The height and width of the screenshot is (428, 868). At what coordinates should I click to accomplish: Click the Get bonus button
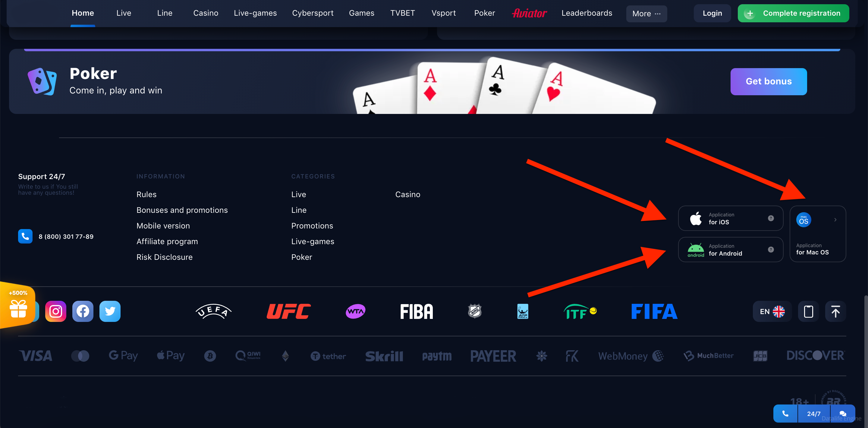point(769,81)
